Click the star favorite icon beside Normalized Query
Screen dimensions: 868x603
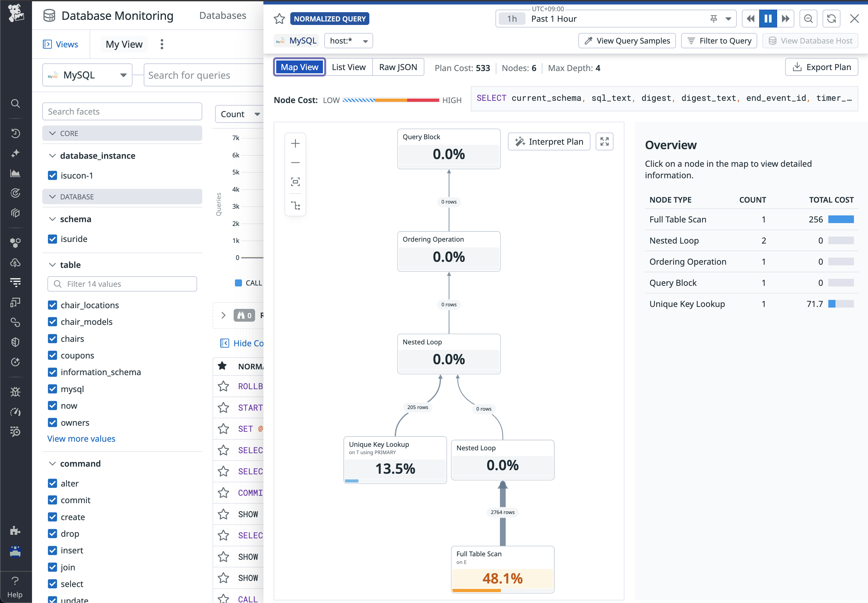pyautogui.click(x=279, y=19)
